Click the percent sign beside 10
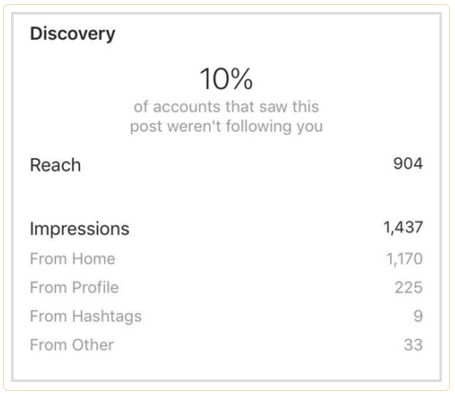 click(240, 79)
